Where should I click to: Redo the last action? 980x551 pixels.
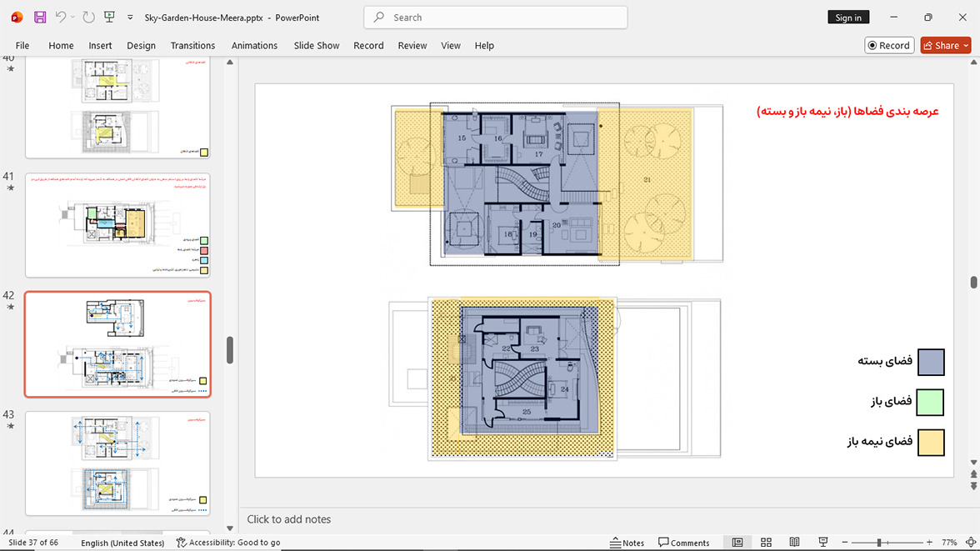point(88,18)
